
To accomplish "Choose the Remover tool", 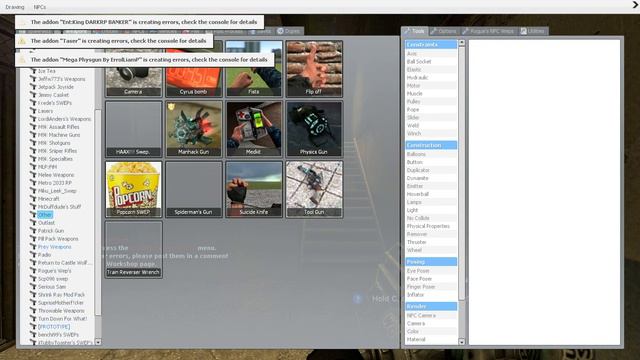I will coord(417,234).
